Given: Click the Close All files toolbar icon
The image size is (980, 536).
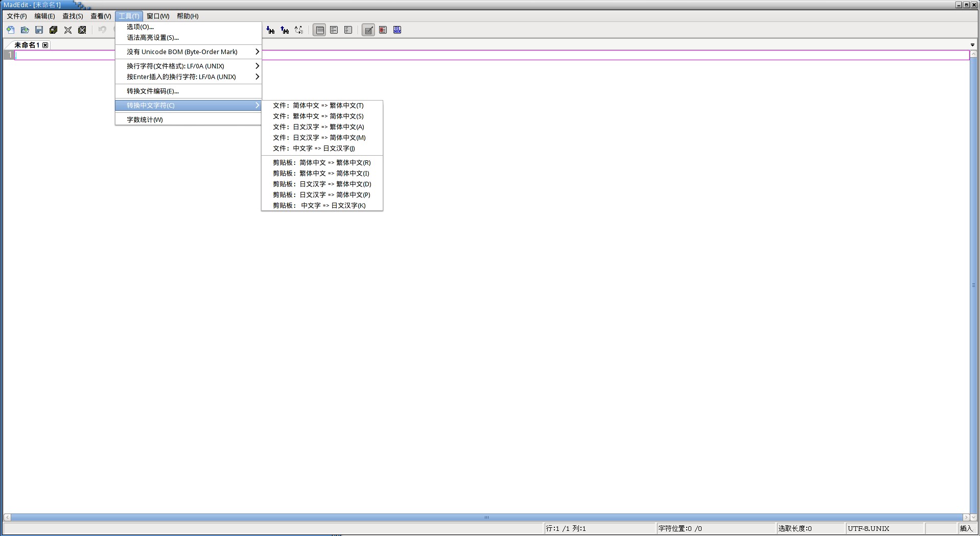Looking at the screenshot, I should 82,30.
